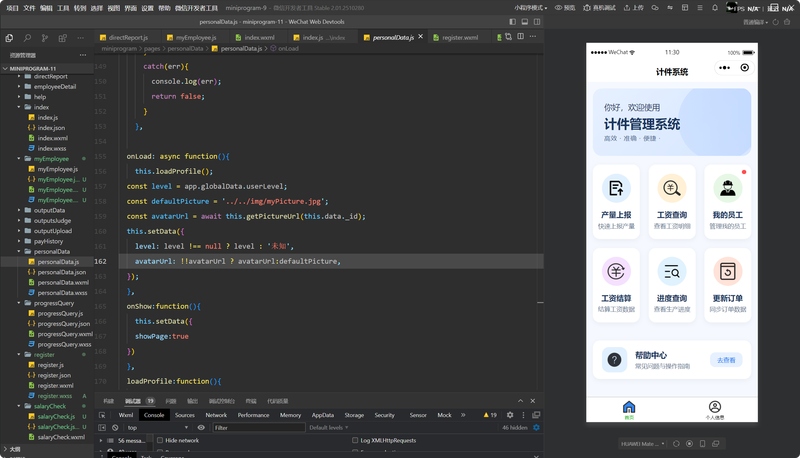This screenshot has height=458, width=800.
Task: Tap the 去查看 button in help center
Action: pos(726,360)
